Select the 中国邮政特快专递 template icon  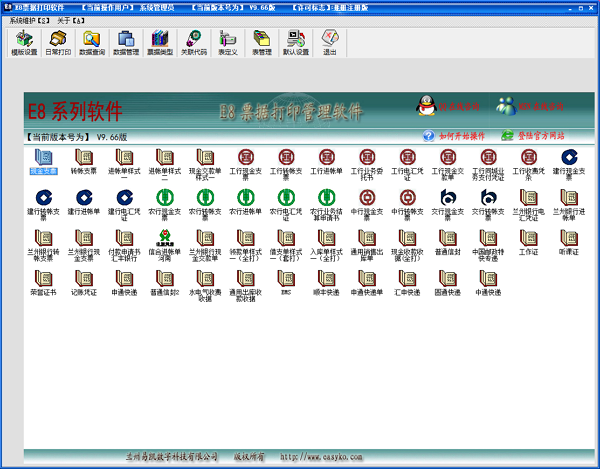click(x=488, y=245)
